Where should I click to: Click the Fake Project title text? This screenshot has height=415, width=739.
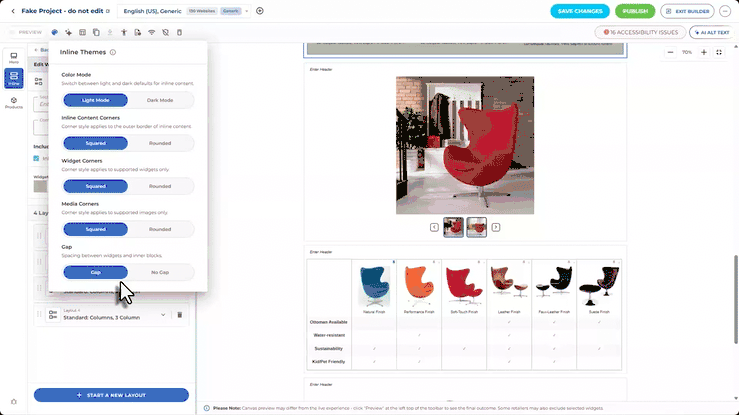click(62, 11)
